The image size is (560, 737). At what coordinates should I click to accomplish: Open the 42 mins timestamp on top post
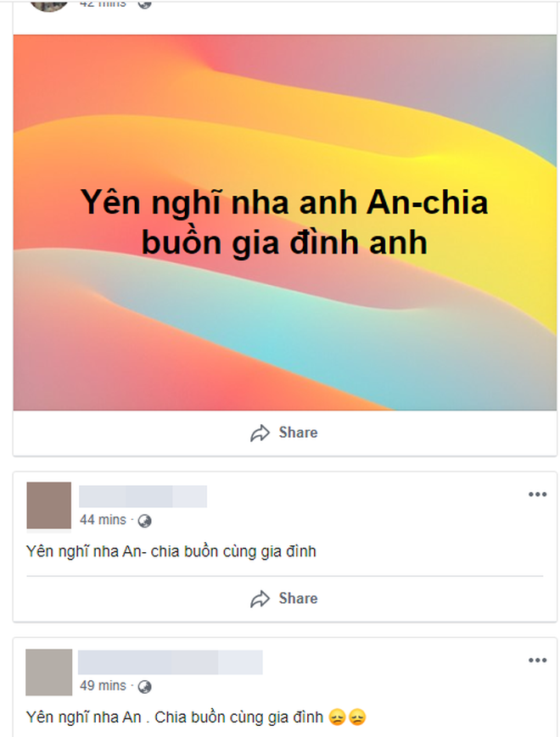point(103,3)
